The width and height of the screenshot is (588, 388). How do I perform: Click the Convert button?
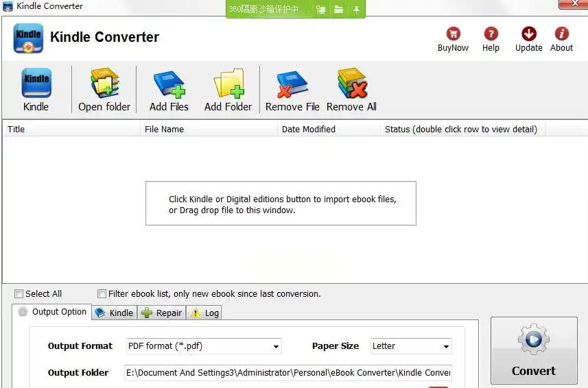click(534, 350)
